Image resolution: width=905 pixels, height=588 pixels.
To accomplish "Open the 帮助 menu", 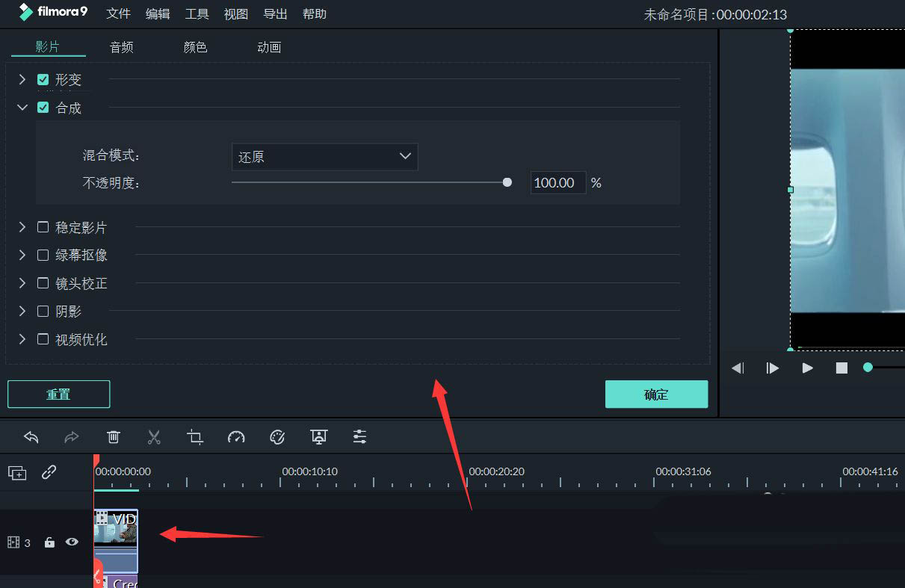I will pyautogui.click(x=315, y=14).
